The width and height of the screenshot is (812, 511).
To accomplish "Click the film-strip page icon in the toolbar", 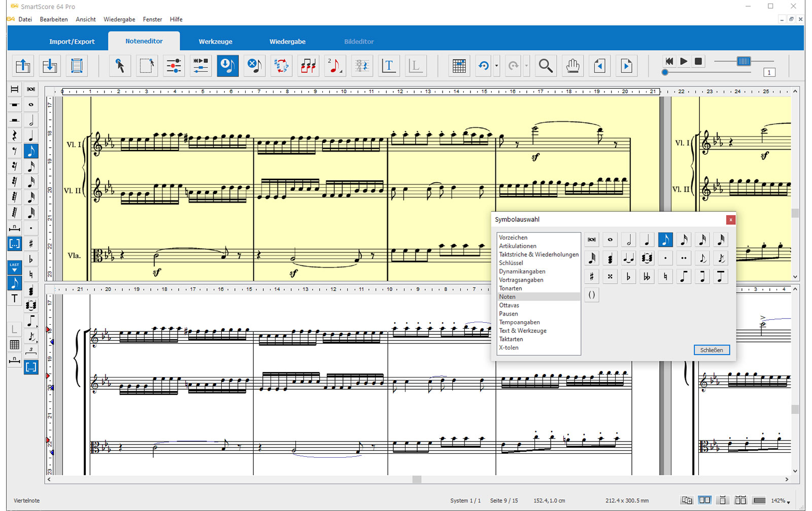I will click(77, 66).
